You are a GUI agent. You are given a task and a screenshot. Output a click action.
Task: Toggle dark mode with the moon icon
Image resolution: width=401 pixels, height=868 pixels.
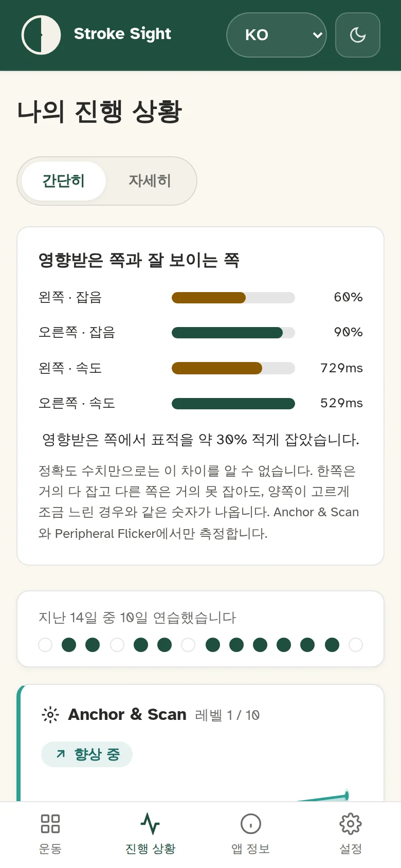[358, 35]
